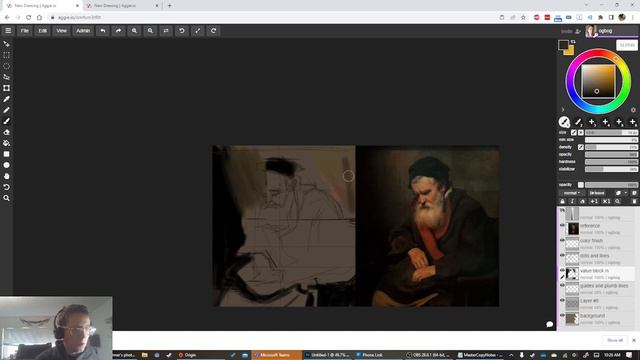Open the File menu
The height and width of the screenshot is (360, 640).
coord(24,31)
